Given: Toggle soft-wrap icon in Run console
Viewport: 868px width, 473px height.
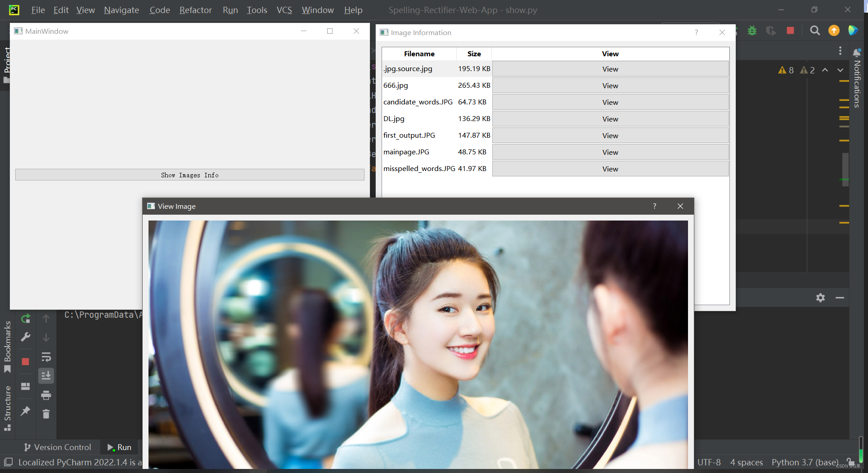Looking at the screenshot, I should pos(46,357).
